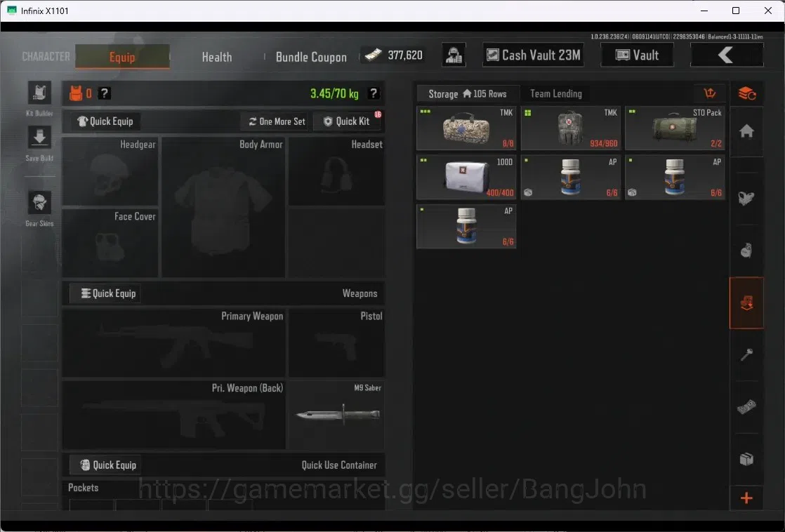785x532 pixels.
Task: Click the back arrow button
Action: click(727, 55)
